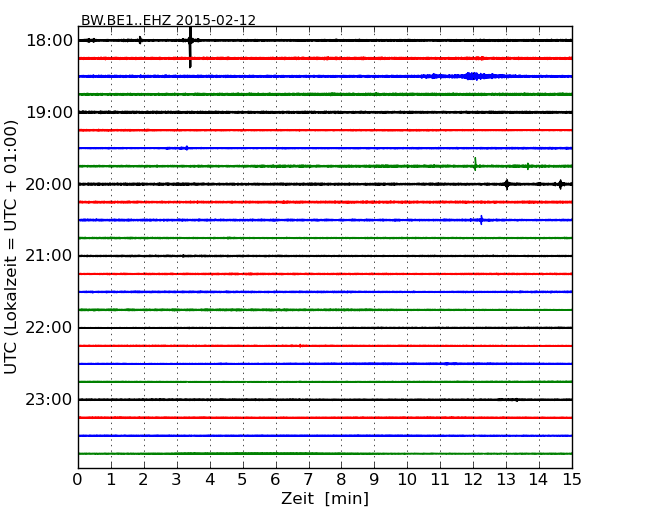Select the 22:00 time label
This screenshot has height=520, width=650.
[x=49, y=328]
